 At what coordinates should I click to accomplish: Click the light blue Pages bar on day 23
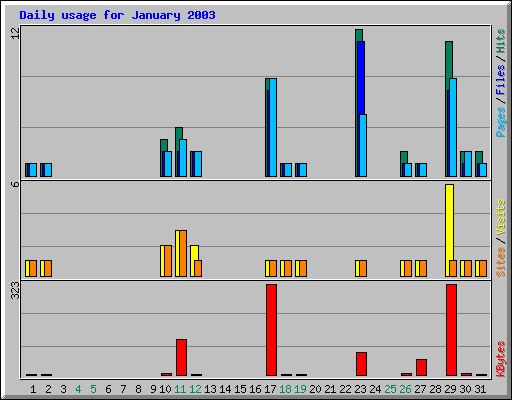363,145
